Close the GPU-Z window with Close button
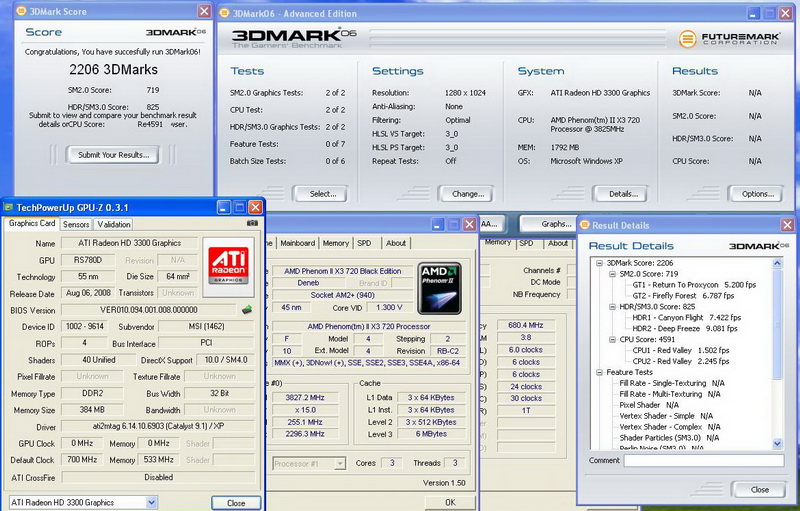 pos(236,503)
